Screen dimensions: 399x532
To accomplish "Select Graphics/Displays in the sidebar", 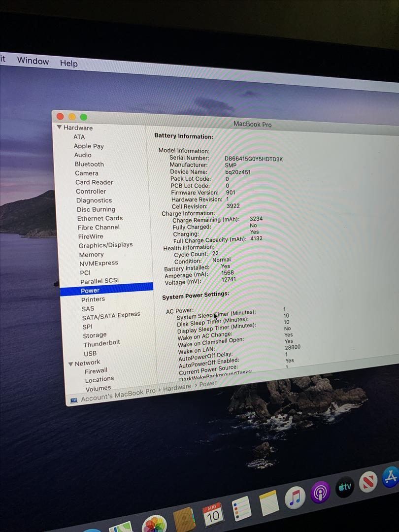I will (105, 245).
